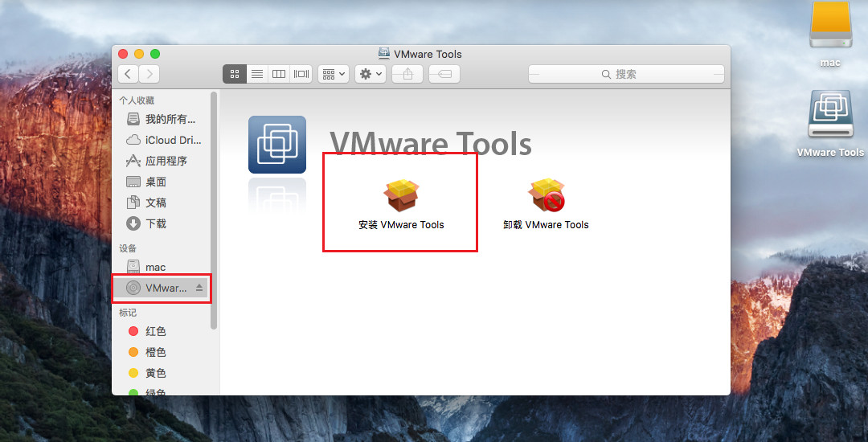The height and width of the screenshot is (442, 868).
Task: Go back with the back arrow
Action: tap(129, 74)
